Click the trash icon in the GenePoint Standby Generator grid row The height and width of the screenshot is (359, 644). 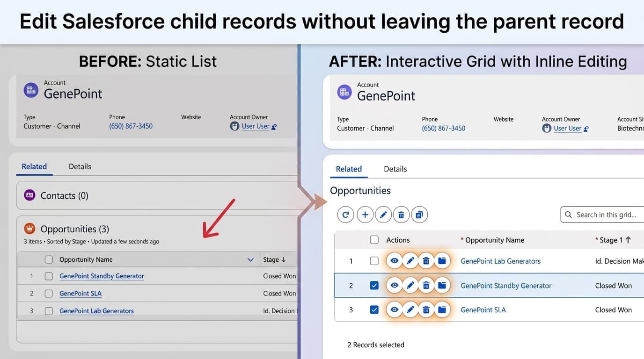pos(426,285)
